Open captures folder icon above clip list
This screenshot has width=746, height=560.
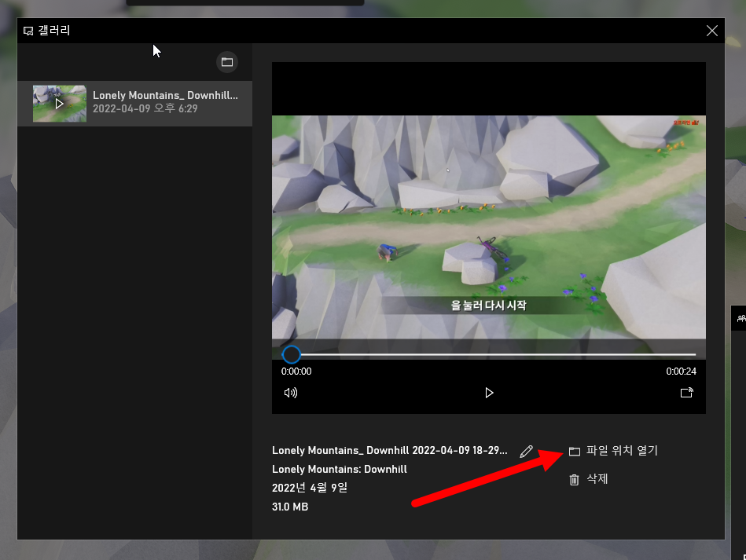(x=227, y=62)
